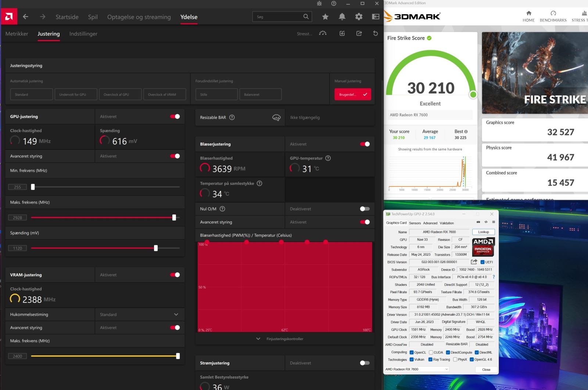Go back with the left arrow

tap(25, 17)
